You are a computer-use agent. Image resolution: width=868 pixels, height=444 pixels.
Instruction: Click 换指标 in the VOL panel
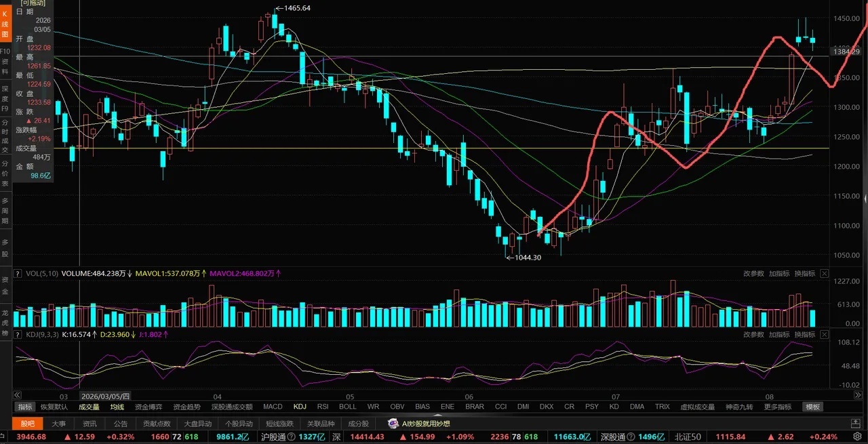click(x=805, y=274)
